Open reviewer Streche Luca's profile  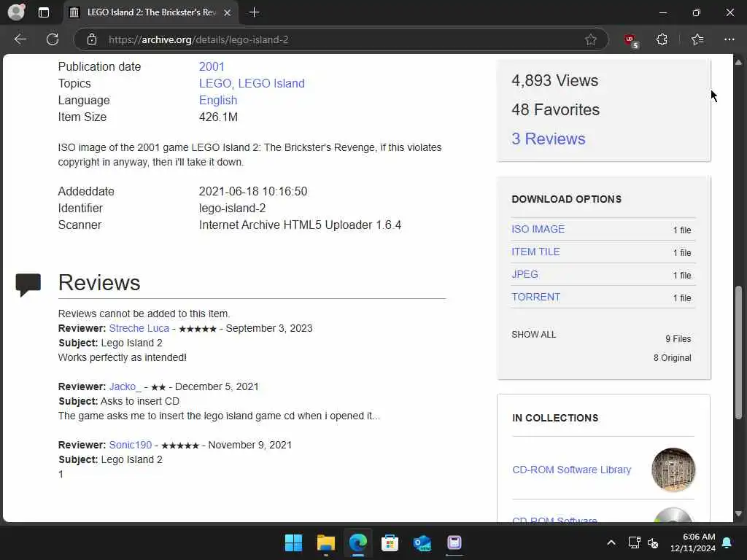[x=139, y=328]
